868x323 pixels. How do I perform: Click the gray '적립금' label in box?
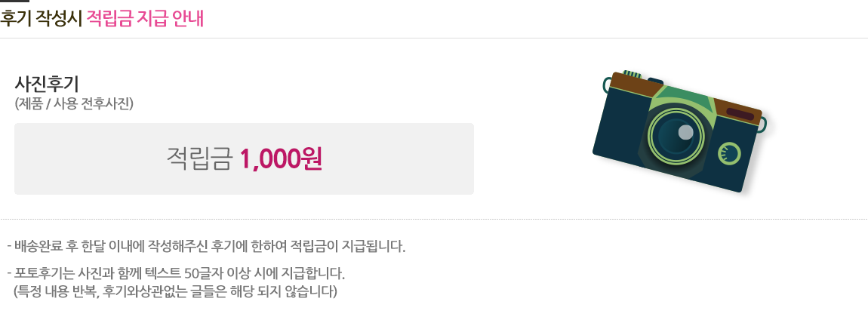[x=199, y=158]
